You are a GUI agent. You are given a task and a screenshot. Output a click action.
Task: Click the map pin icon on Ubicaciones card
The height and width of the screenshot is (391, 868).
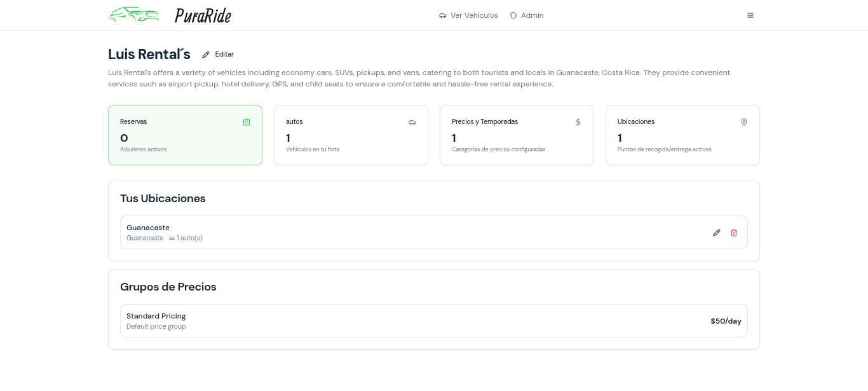click(744, 122)
